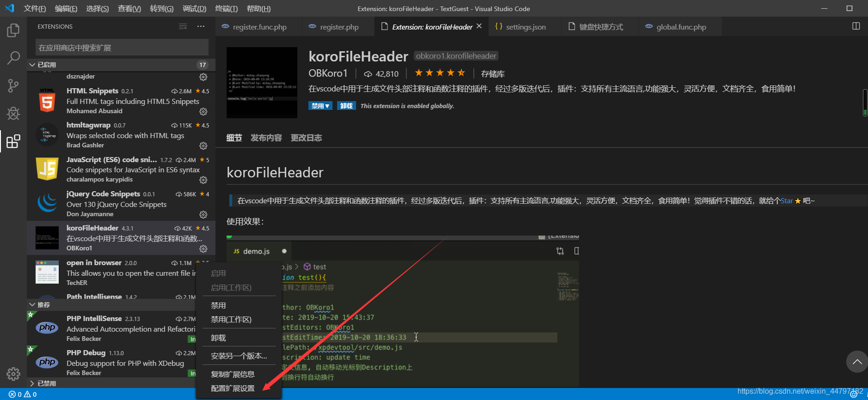Select HTML Snippets extension in list
The width and height of the screenshot is (868, 400).
(x=121, y=101)
